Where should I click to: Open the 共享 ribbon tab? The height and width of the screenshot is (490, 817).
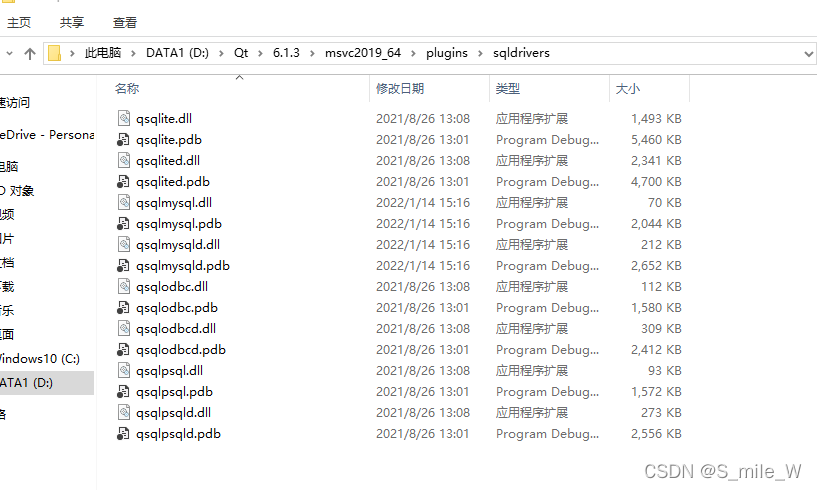[x=72, y=22]
